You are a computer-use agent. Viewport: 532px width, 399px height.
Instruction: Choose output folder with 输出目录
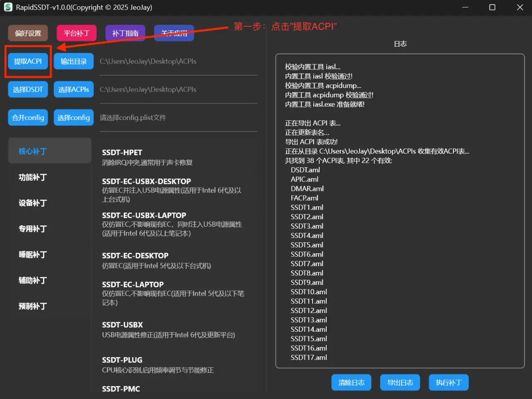[74, 61]
